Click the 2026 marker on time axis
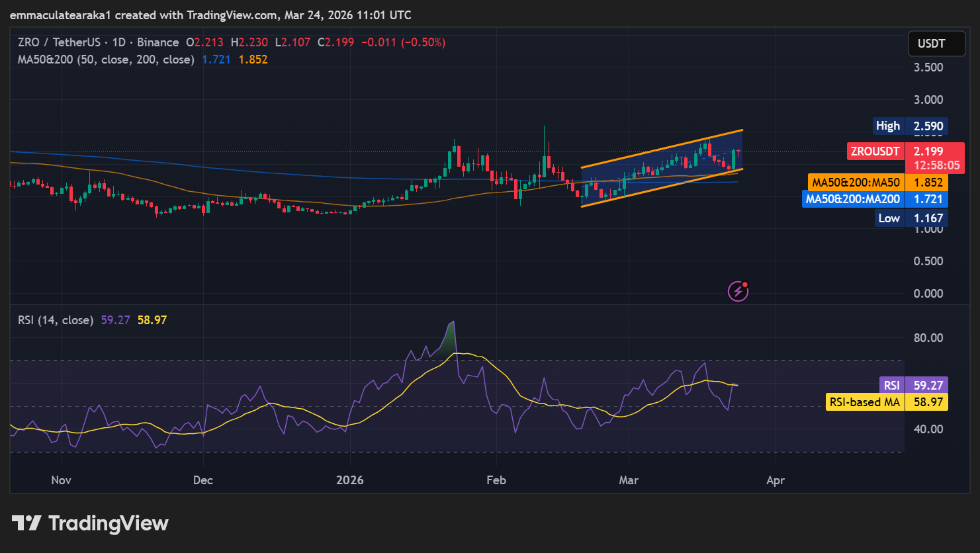980x553 pixels. pyautogui.click(x=349, y=480)
